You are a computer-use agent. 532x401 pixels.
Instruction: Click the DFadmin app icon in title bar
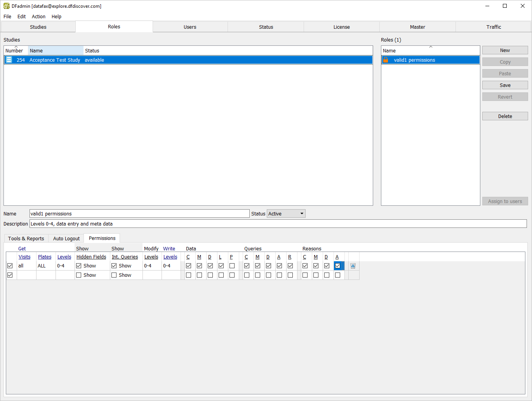[7, 6]
